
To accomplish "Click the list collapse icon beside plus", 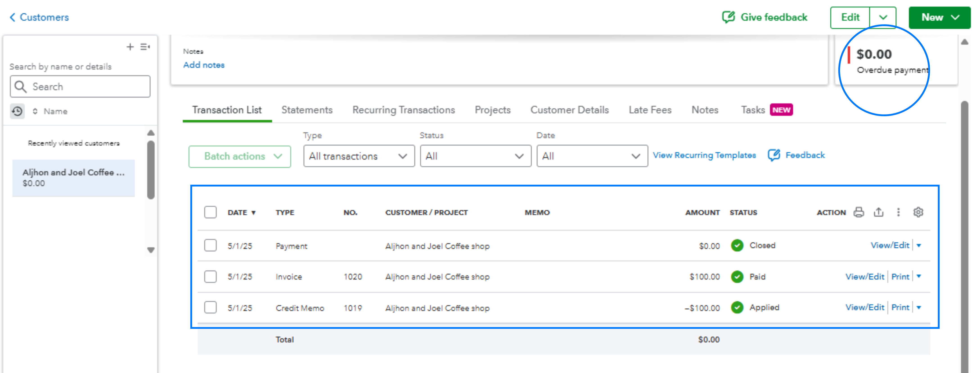I will (x=145, y=47).
